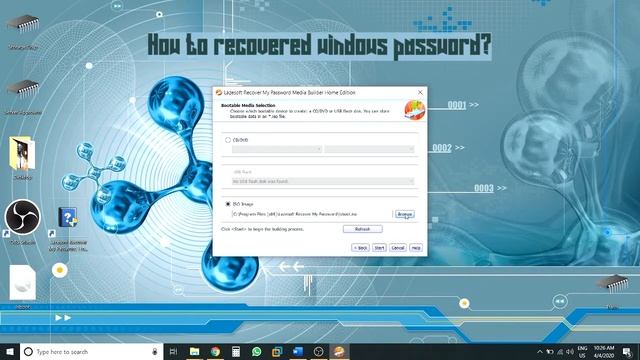Viewport: 640px width, 360px height.
Task: Show hidden system tray icons
Action: (x=540, y=351)
